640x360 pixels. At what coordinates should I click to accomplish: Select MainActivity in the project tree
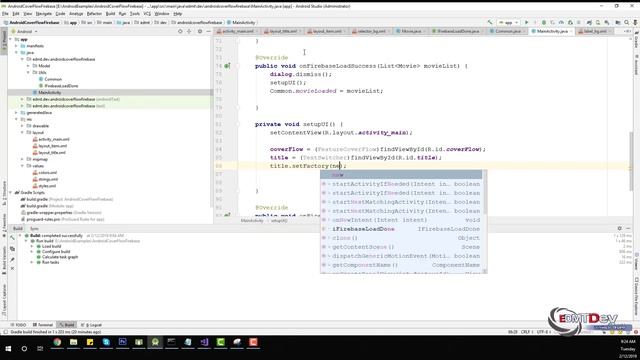[x=49, y=93]
